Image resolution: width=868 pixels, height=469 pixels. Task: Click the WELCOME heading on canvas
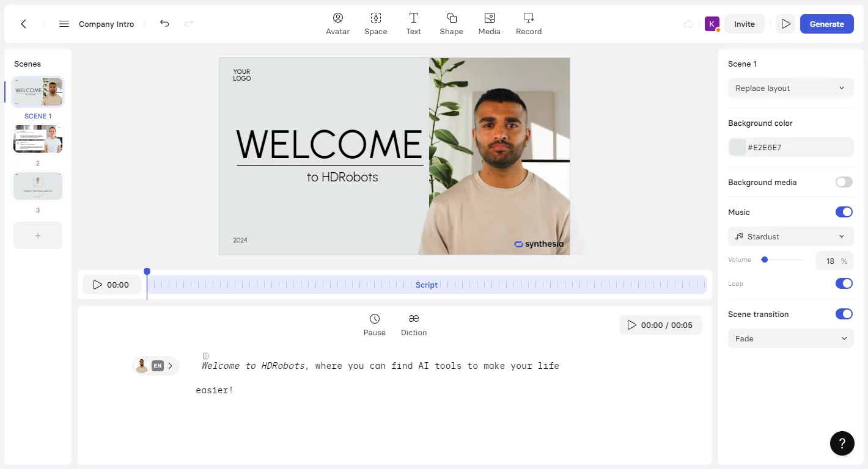point(329,144)
